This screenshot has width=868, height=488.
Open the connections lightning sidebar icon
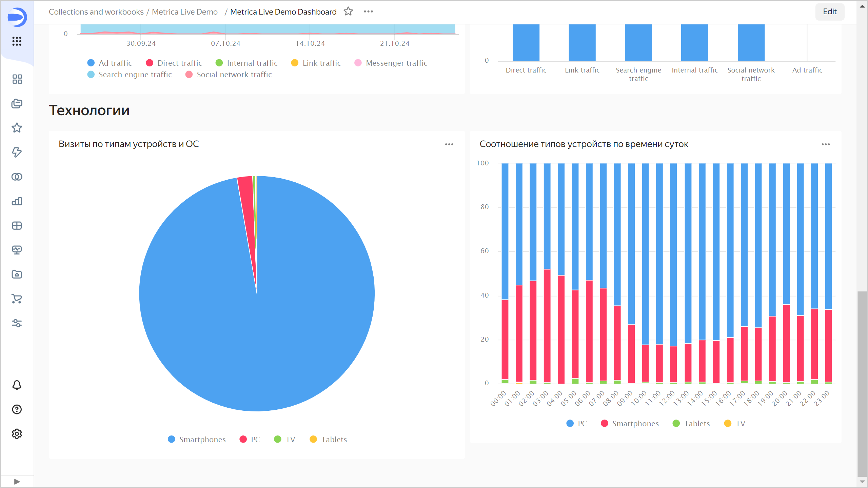pos(17,152)
